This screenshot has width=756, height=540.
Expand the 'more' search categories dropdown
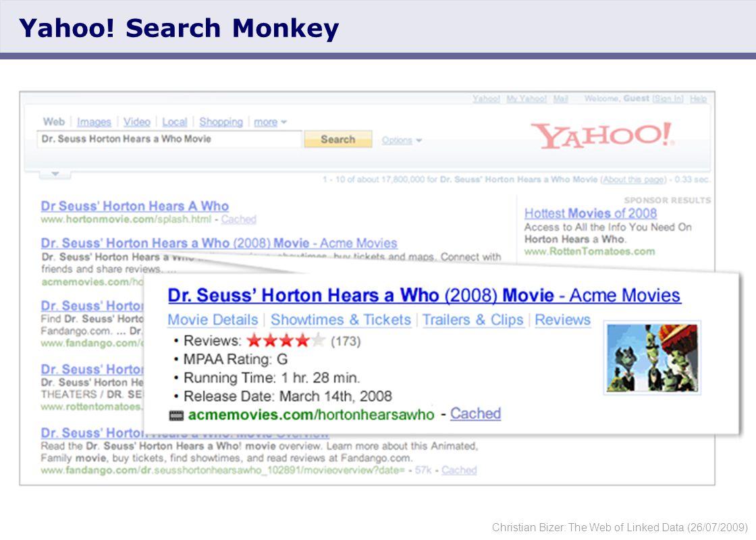coord(270,122)
